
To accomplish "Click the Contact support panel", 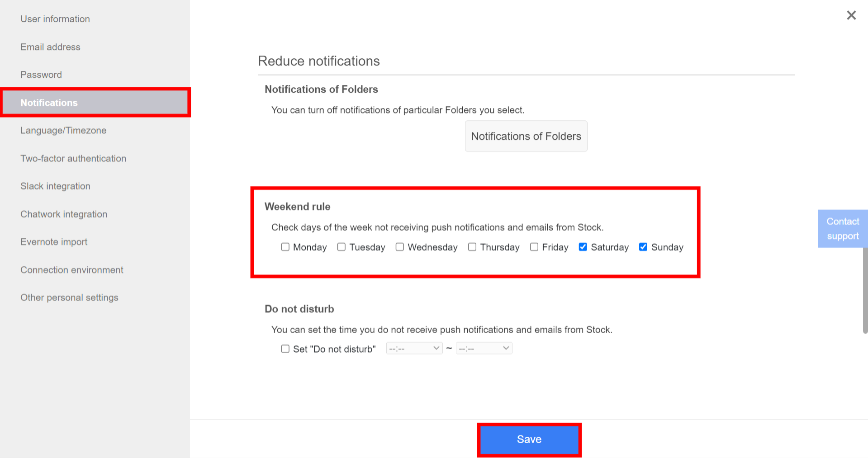I will (842, 228).
